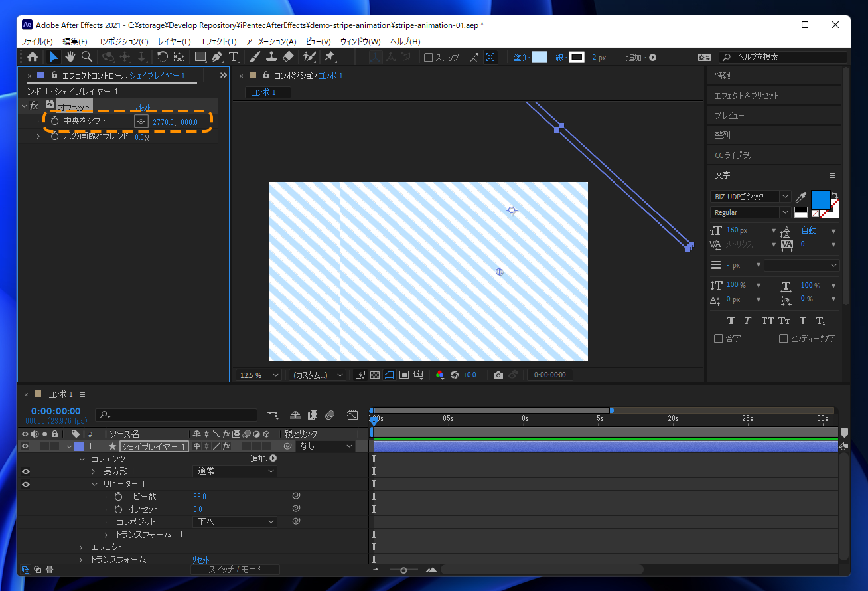
Task: Open the composition mini-flowchart icon
Action: 273,415
